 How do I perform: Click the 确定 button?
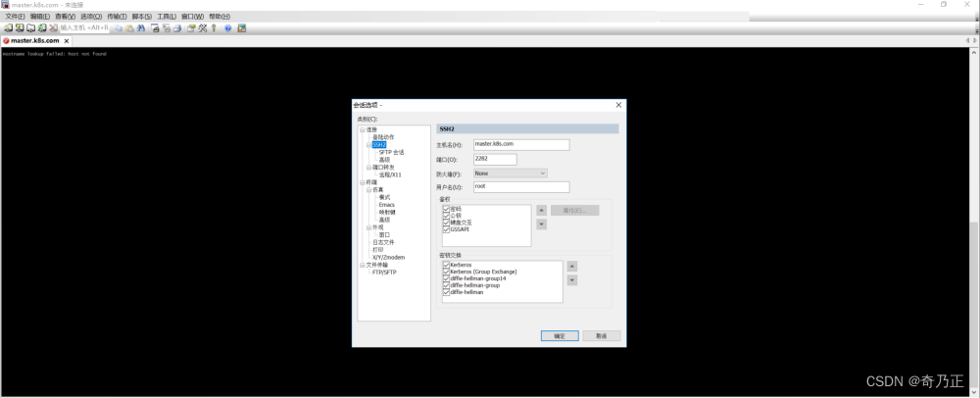[x=560, y=336]
